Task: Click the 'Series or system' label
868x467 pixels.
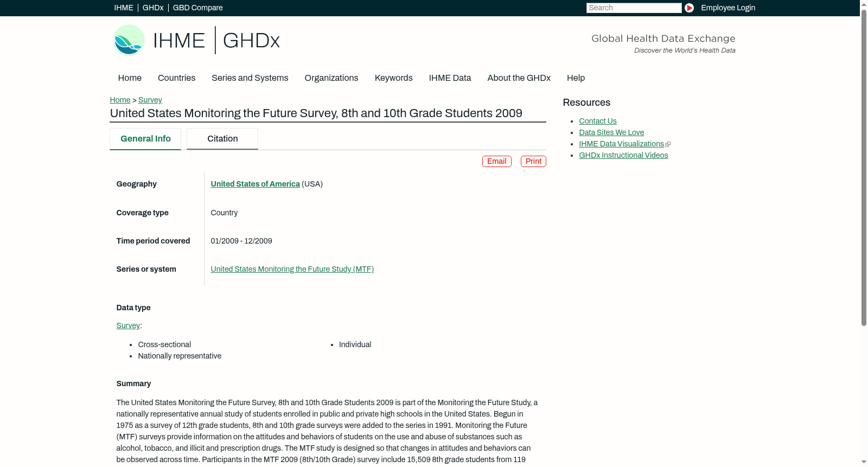Action: 146,269
